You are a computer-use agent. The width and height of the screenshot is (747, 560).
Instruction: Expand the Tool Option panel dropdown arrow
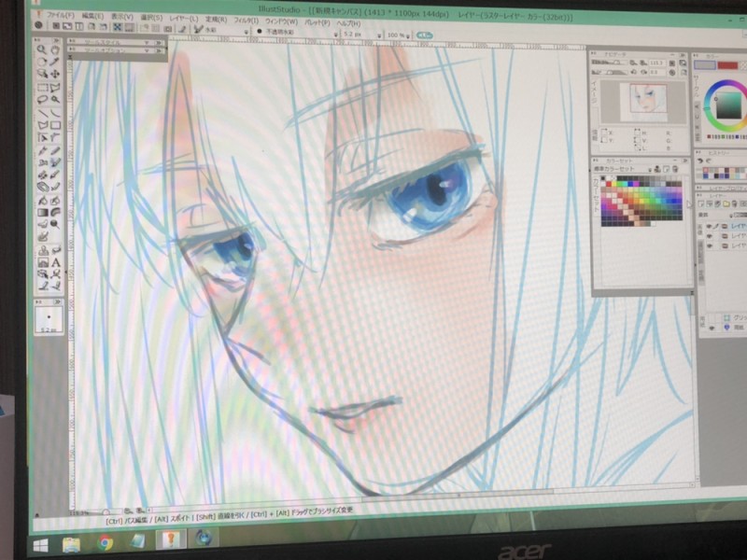tap(148, 50)
